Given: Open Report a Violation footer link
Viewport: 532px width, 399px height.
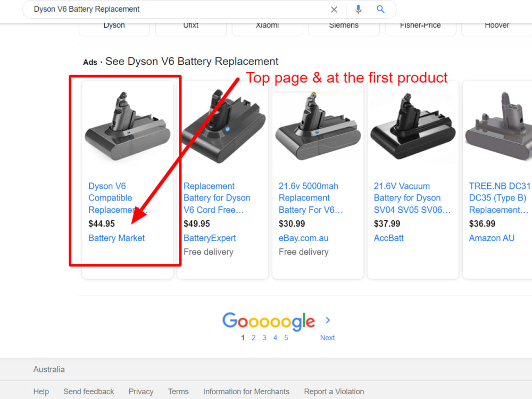Looking at the screenshot, I should point(334,392).
